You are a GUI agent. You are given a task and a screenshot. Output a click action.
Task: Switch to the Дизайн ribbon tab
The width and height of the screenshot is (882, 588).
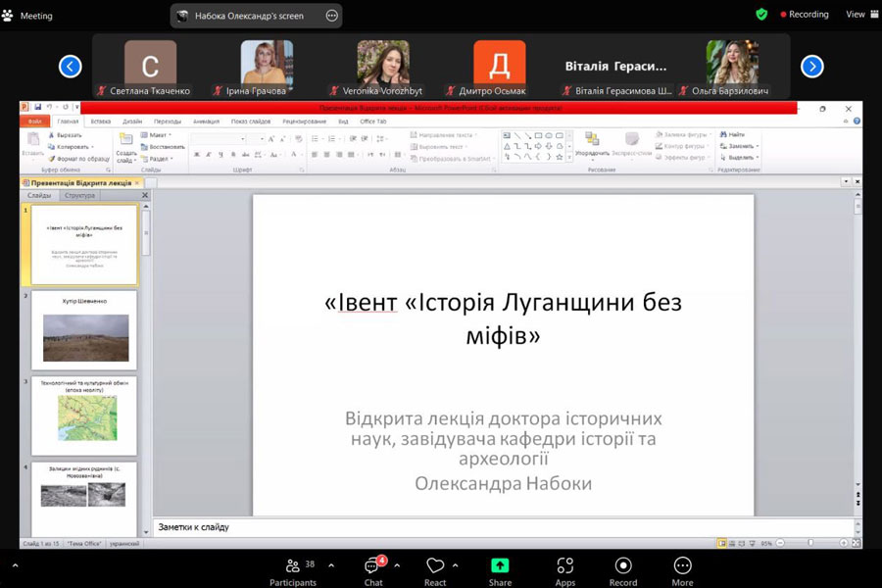132,122
